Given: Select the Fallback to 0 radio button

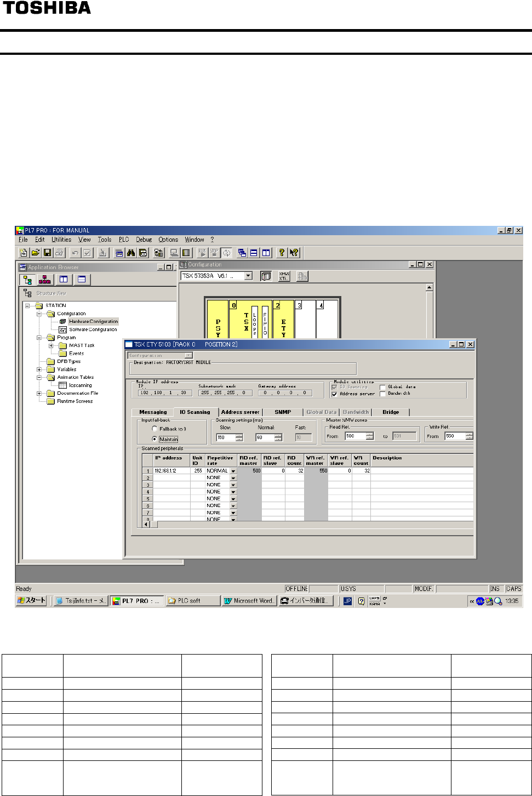Looking at the screenshot, I should [x=155, y=429].
